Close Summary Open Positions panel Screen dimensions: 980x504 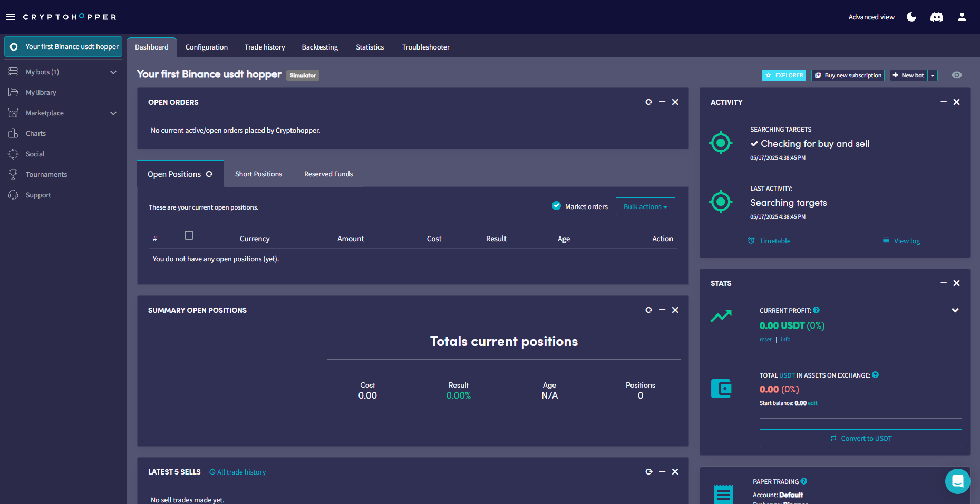coord(675,310)
